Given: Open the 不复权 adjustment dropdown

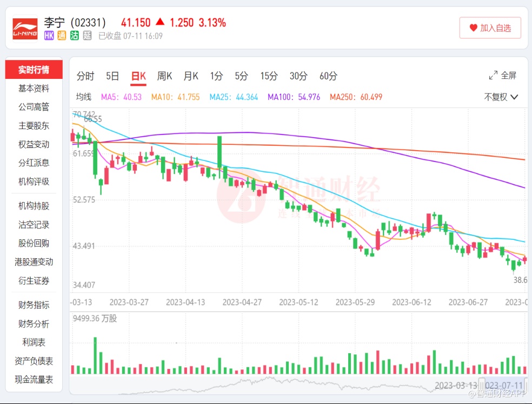Looking at the screenshot, I should coord(501,97).
